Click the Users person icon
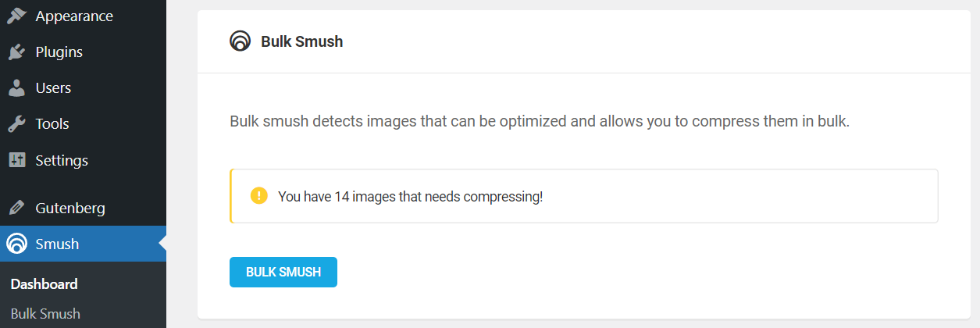Screen dimensions: 980x328 16,88
